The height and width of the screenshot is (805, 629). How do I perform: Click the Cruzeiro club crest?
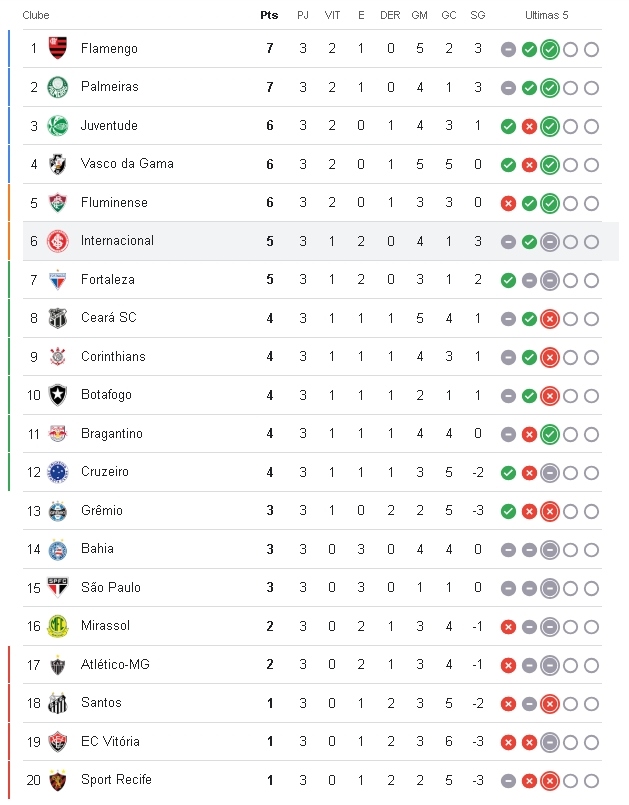tap(58, 472)
